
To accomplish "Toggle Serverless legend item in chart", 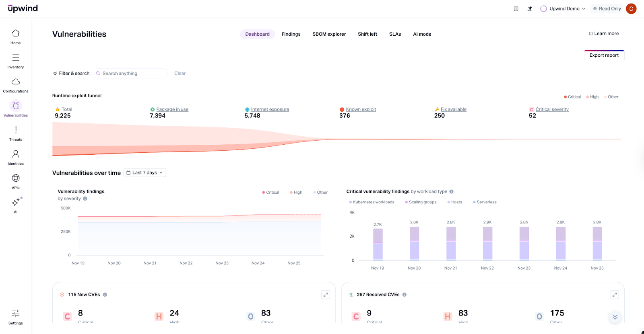I will [485, 202].
